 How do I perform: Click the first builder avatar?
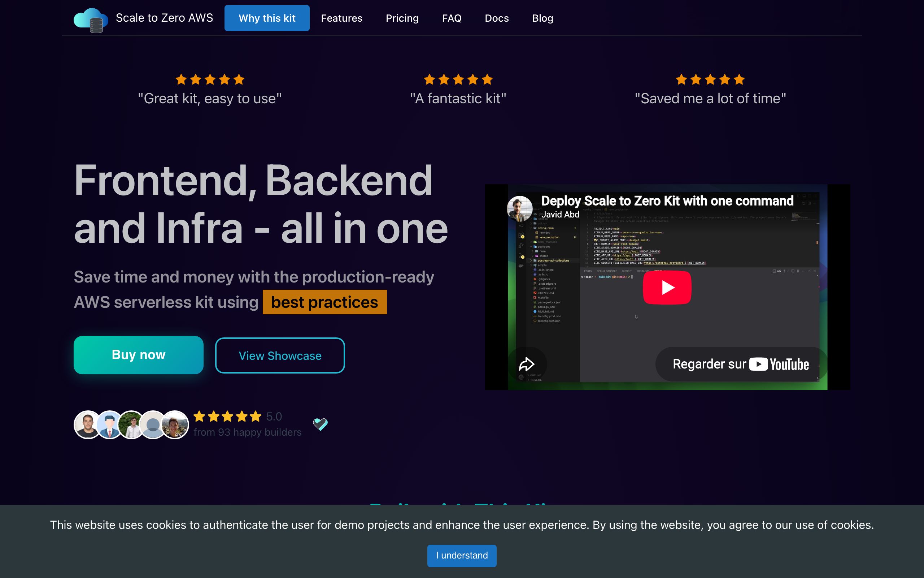88,425
